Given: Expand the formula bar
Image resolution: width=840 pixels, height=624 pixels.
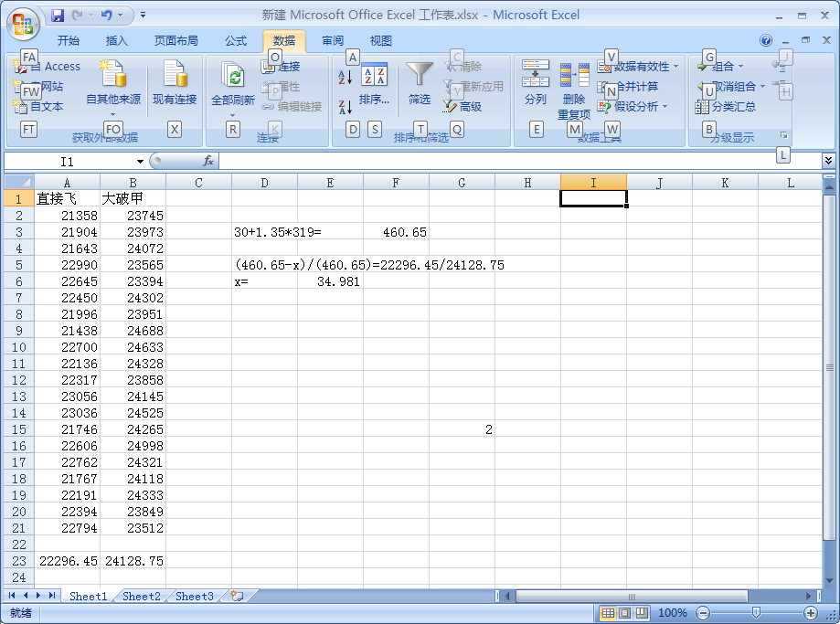Looking at the screenshot, I should click(828, 160).
